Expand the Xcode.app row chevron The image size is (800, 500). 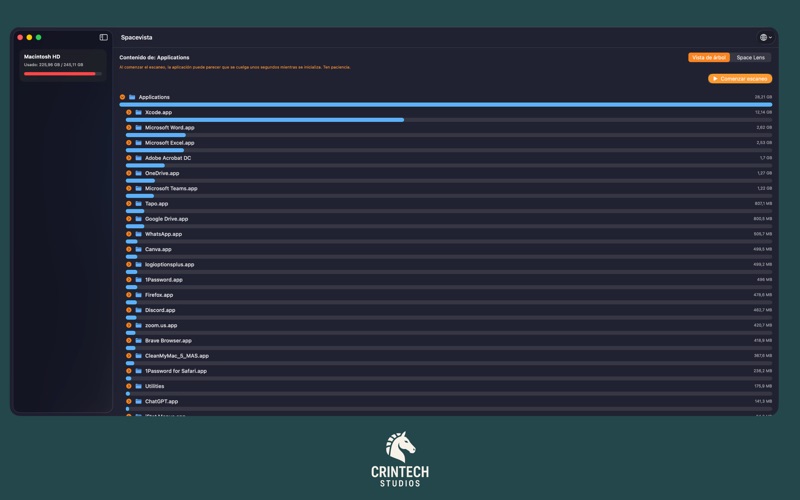tap(129, 112)
